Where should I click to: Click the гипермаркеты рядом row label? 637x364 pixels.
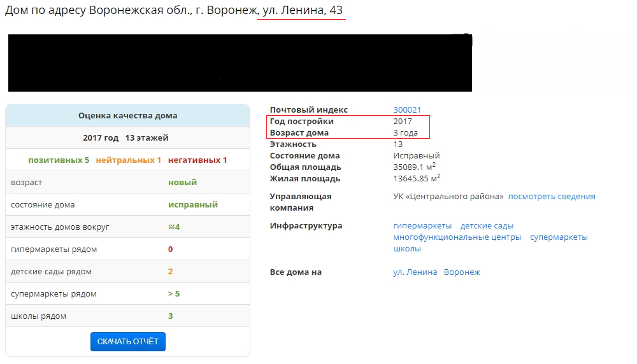tap(54, 249)
